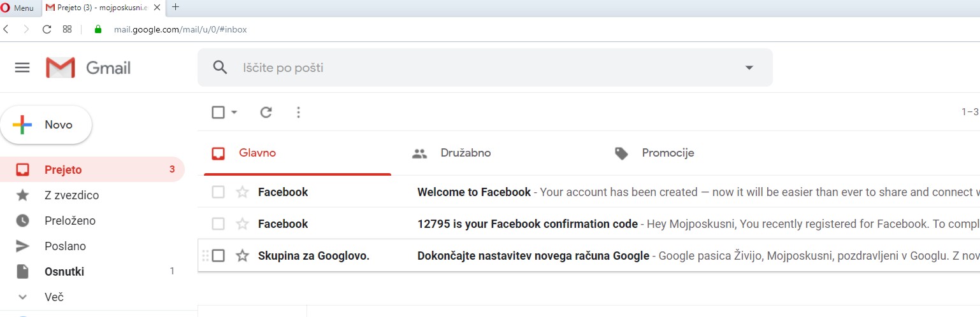The width and height of the screenshot is (980, 317).
Task: Star the Skupina za Googlovo email
Action: [242, 256]
